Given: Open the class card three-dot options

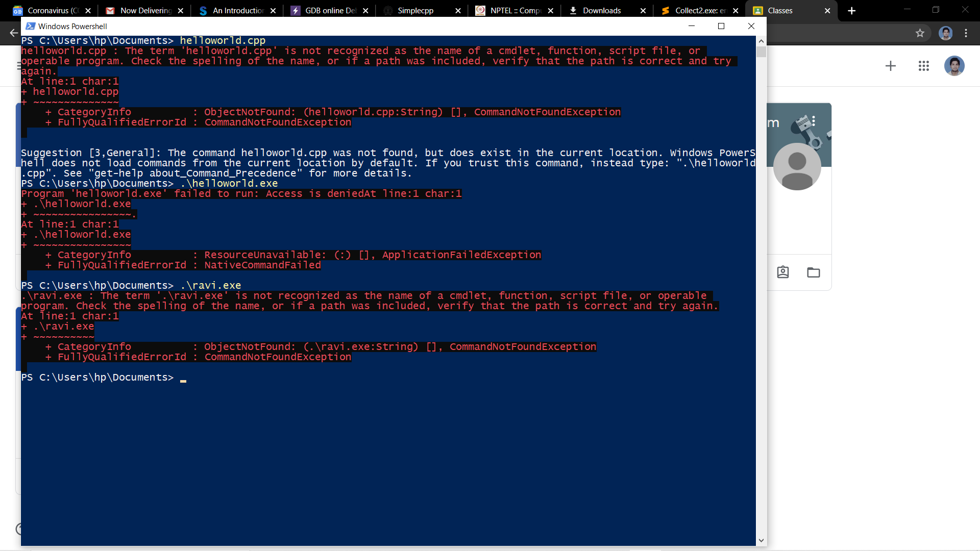Looking at the screenshot, I should tap(814, 121).
